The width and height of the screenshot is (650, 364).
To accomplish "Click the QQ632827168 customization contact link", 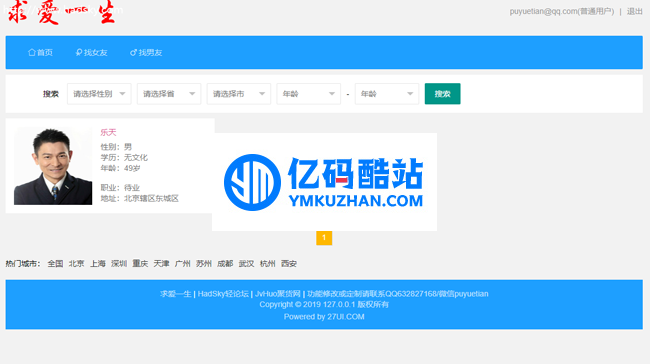I will click(x=398, y=294).
